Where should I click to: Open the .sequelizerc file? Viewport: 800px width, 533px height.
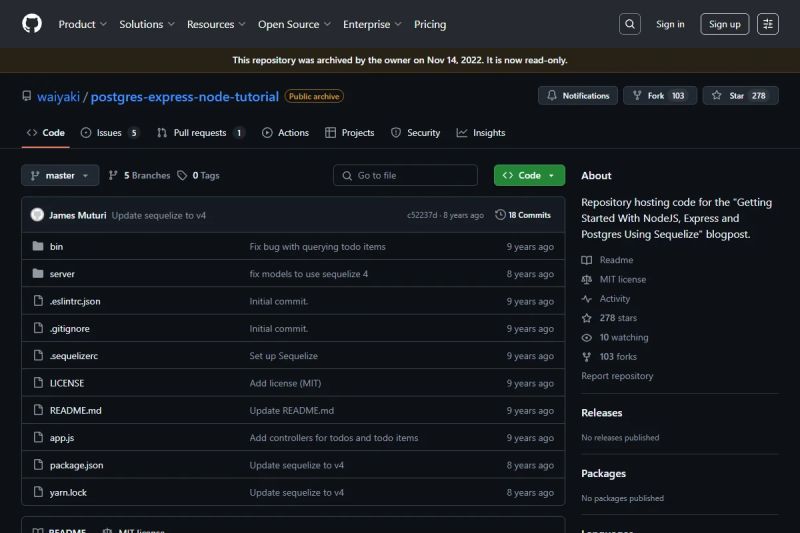pos(73,356)
